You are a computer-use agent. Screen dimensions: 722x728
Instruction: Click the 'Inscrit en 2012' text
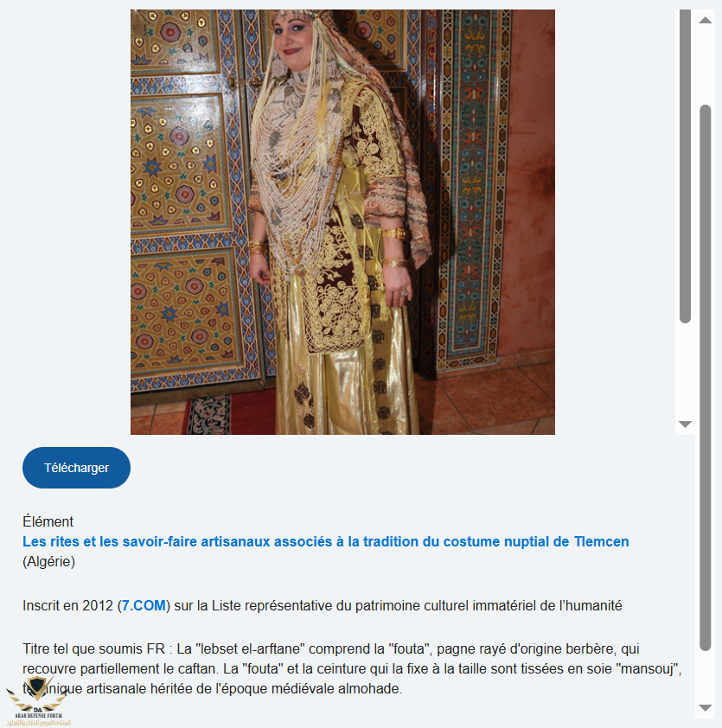point(67,606)
